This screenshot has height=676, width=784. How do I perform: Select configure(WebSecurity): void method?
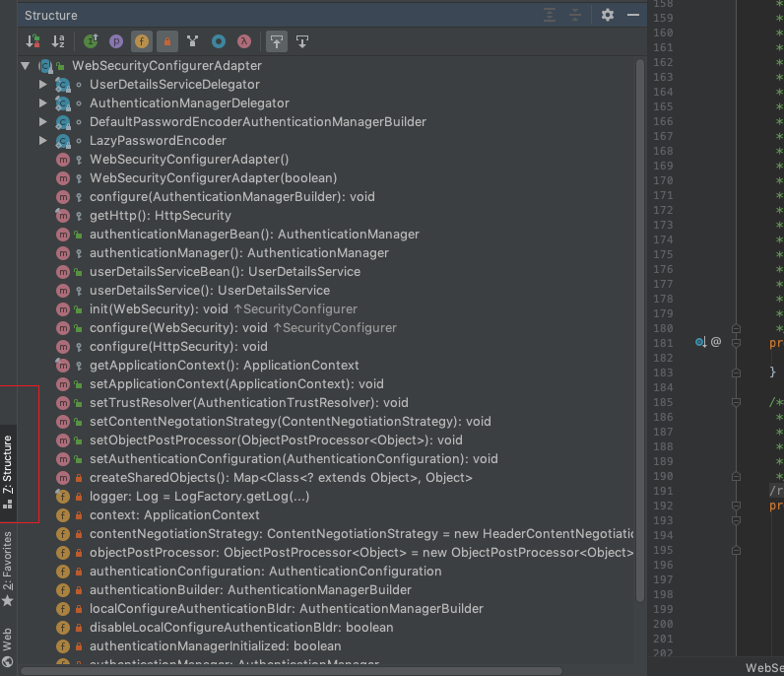pos(178,328)
